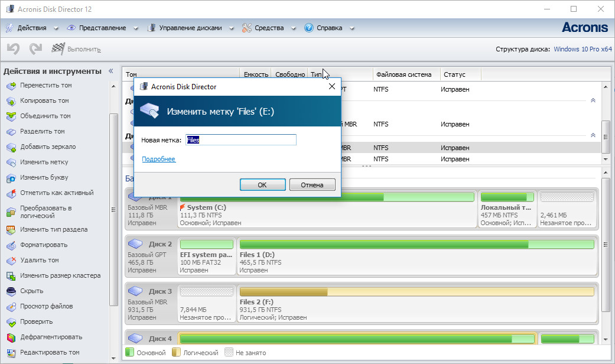The height and width of the screenshot is (364, 615).
Task: Click volume list scrollbar up arrow
Action: 606,87
